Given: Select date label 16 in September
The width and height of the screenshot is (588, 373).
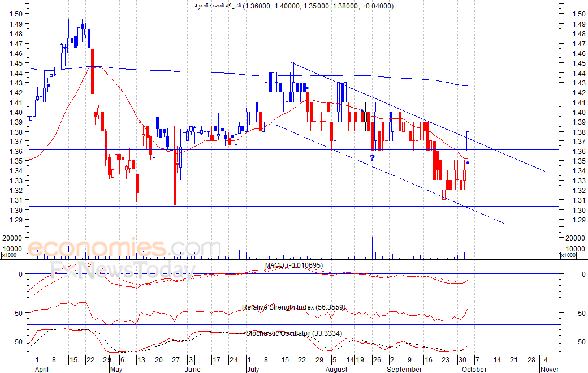Looking at the screenshot, I should (428, 360).
